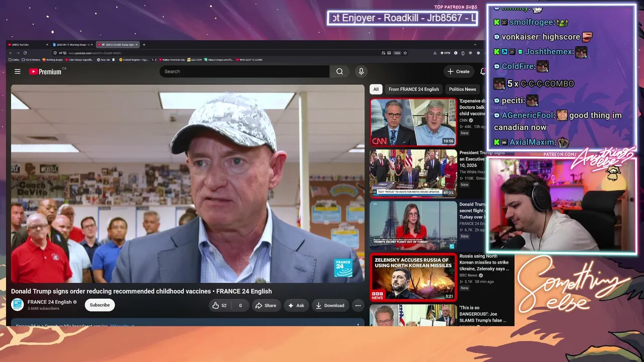
Task: Click video title Donald Trump signs order
Action: point(141,291)
